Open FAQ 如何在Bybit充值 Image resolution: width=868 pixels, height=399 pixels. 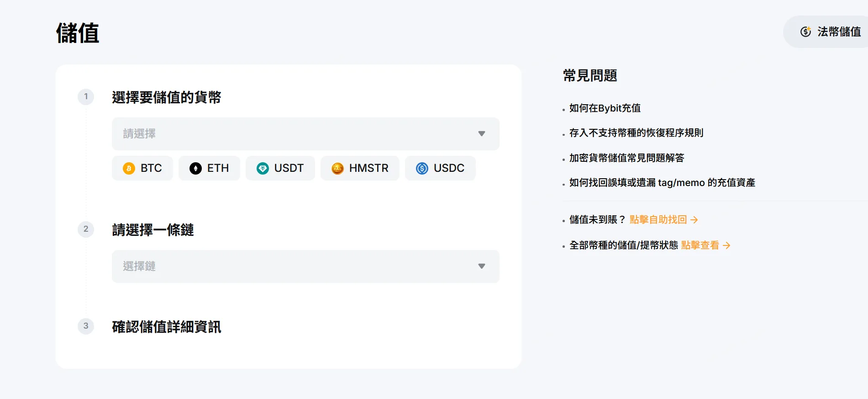pyautogui.click(x=605, y=108)
